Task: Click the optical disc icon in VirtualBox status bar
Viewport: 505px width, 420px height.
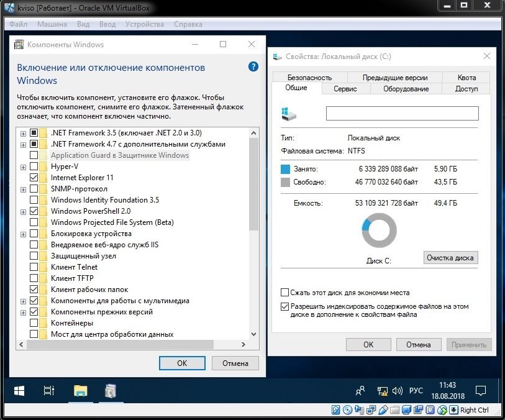Action: click(347, 409)
